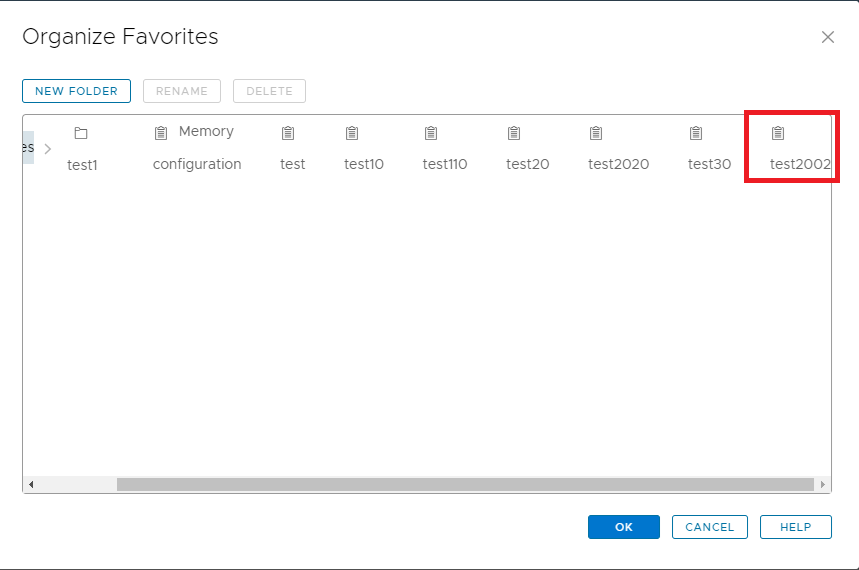Image resolution: width=859 pixels, height=570 pixels.
Task: Click the left arrow of horizontal scrollbar
Action: click(31, 484)
